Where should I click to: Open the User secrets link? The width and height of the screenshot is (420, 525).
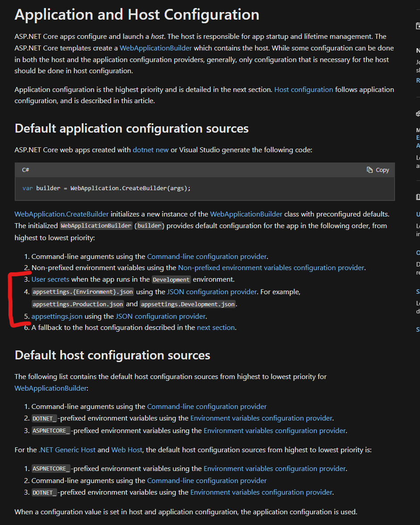coord(50,279)
